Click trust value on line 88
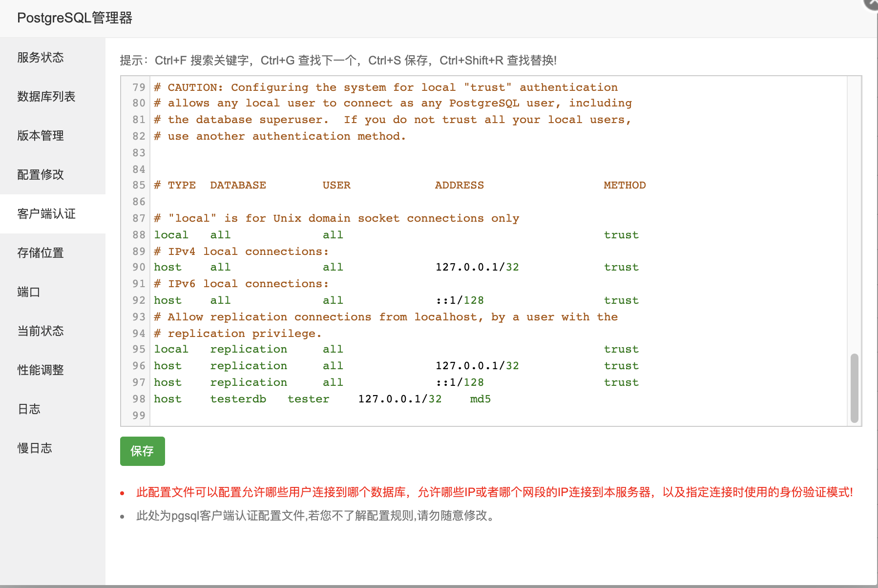 tap(621, 235)
